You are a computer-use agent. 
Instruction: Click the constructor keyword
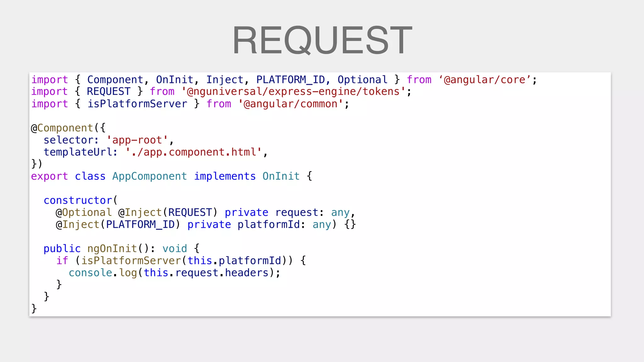[x=78, y=200]
